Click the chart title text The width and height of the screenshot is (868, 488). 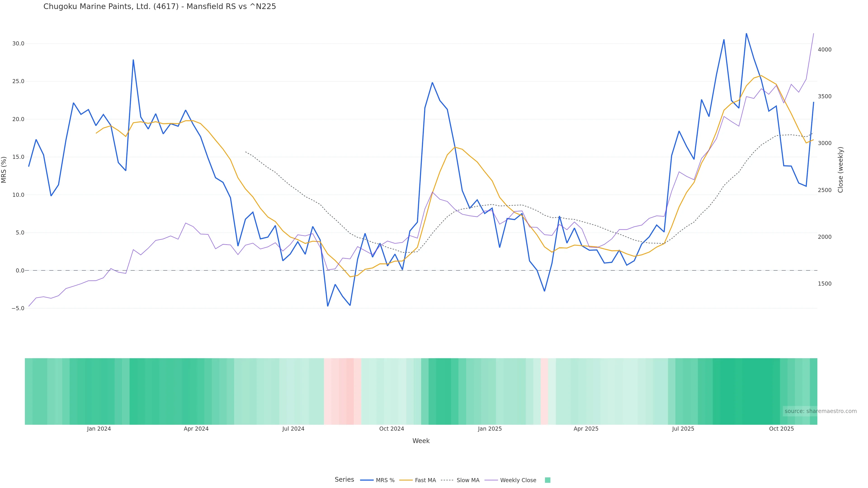pyautogui.click(x=160, y=6)
